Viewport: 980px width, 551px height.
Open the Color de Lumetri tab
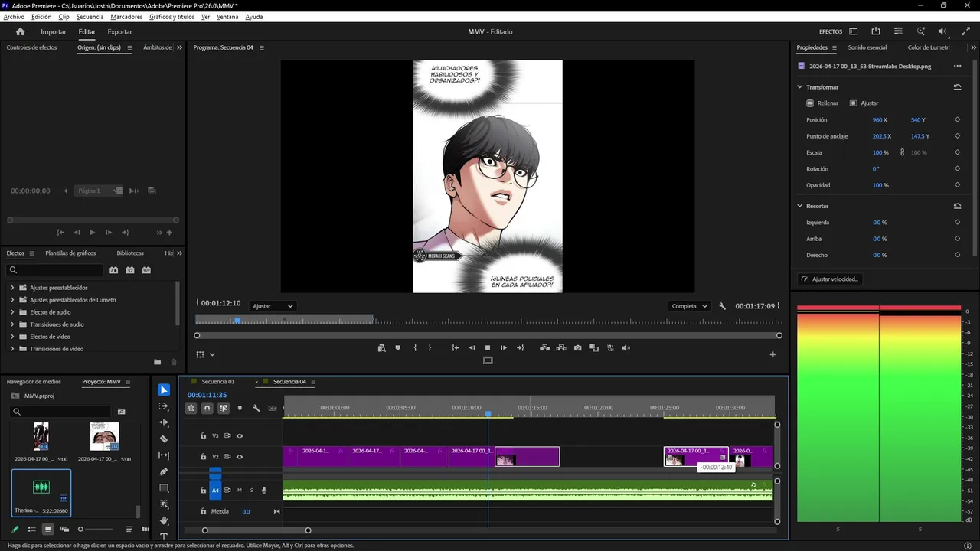929,47
